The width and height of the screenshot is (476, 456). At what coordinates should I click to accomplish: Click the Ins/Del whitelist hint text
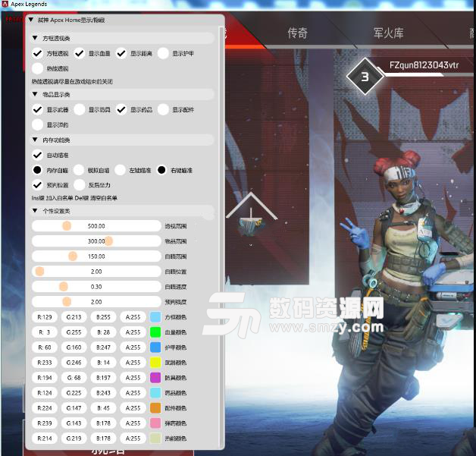[74, 198]
